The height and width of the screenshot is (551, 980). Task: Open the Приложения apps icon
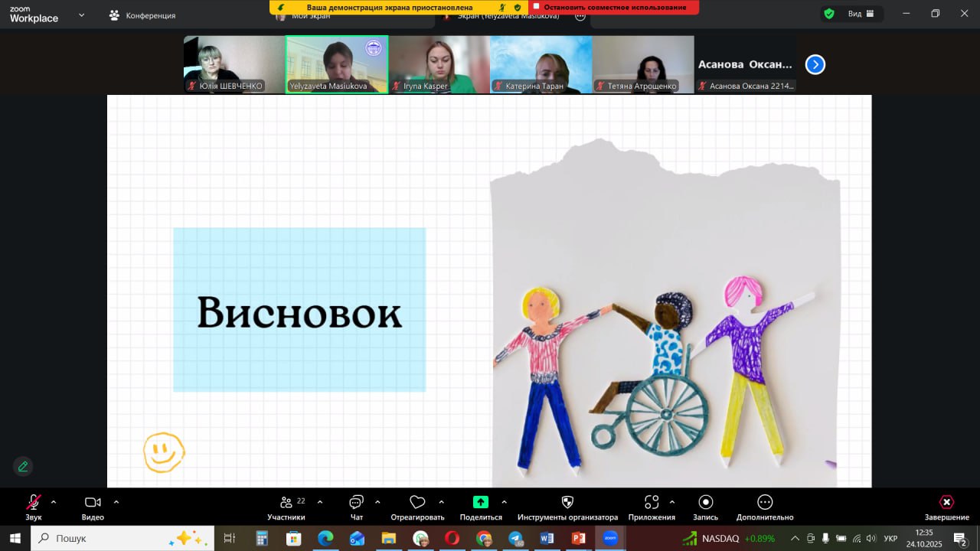click(652, 503)
